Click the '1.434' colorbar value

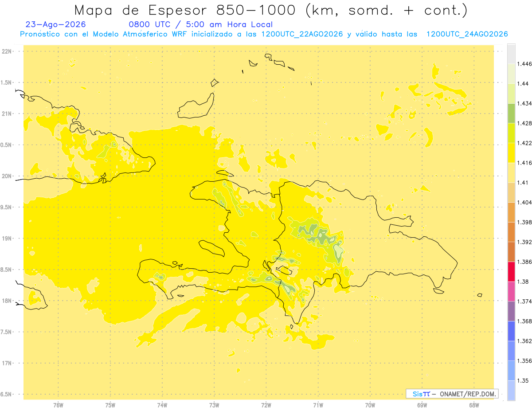pos(525,103)
